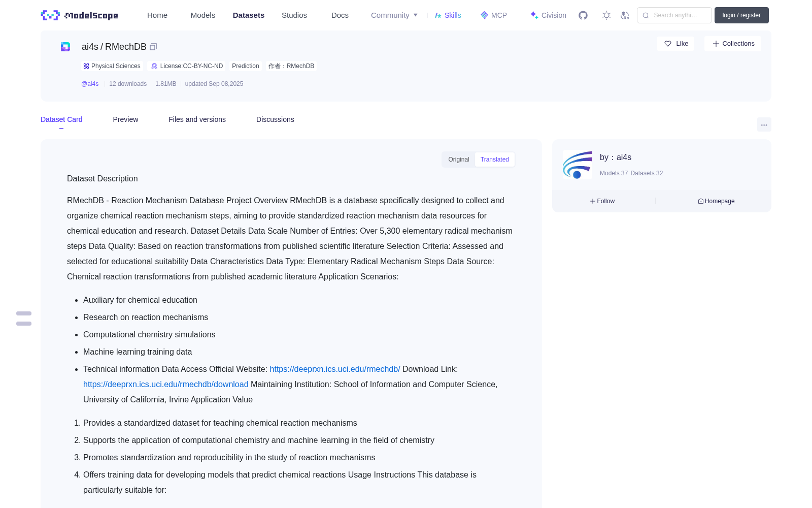Viewport: 812px width, 508px height.
Task: Navigate to Studios
Action: click(x=294, y=15)
